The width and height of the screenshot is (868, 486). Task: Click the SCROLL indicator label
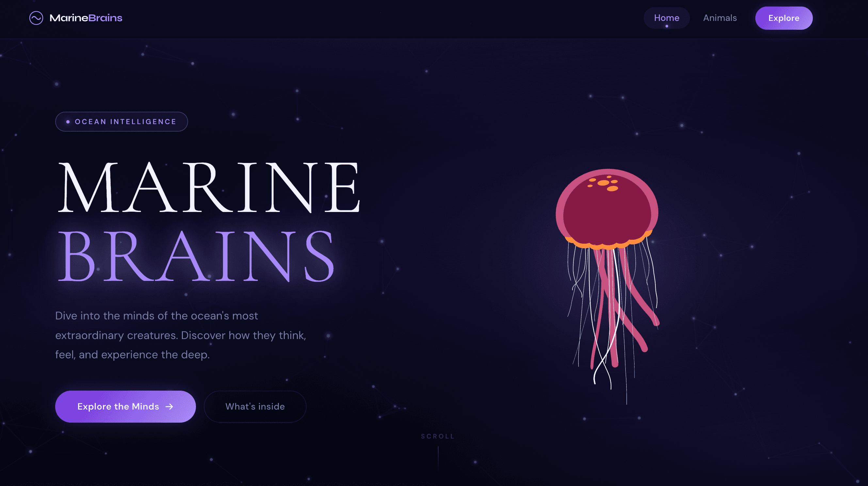click(437, 436)
